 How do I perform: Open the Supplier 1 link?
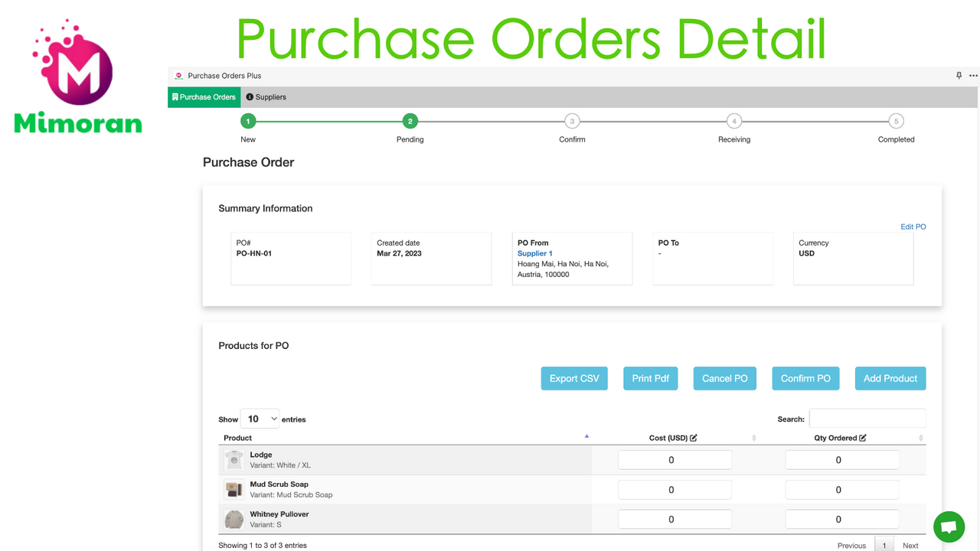[x=534, y=253]
